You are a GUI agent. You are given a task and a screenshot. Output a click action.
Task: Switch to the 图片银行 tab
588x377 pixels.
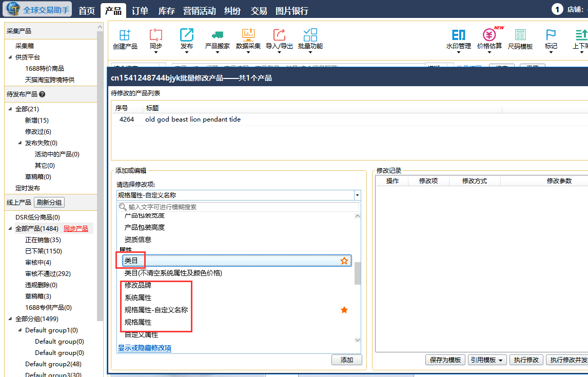click(292, 11)
